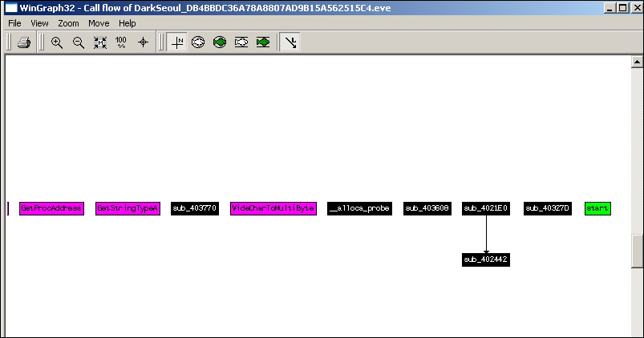Open the Move menu
Screen dimensions: 644x338
99,23
